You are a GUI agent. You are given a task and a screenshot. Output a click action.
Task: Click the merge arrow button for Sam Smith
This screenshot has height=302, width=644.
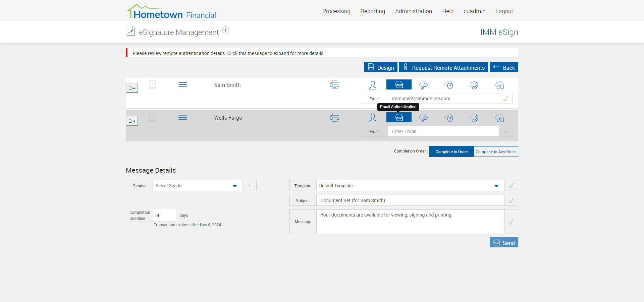132,88
